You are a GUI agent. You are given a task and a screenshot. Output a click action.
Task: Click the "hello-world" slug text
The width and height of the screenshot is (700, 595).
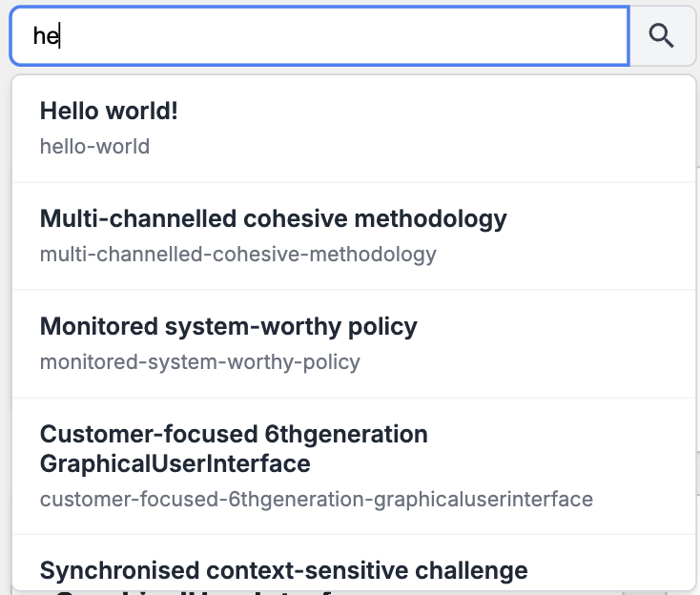pos(94,147)
